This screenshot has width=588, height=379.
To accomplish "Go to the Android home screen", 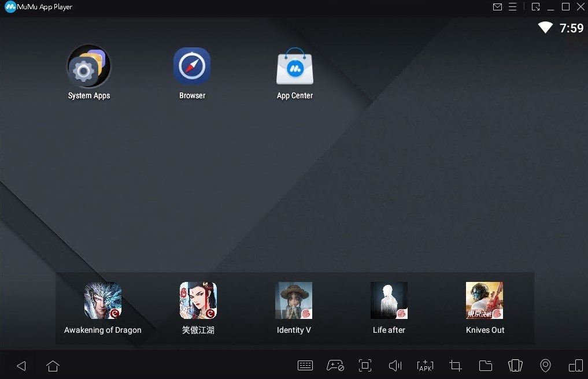I will pyautogui.click(x=53, y=366).
